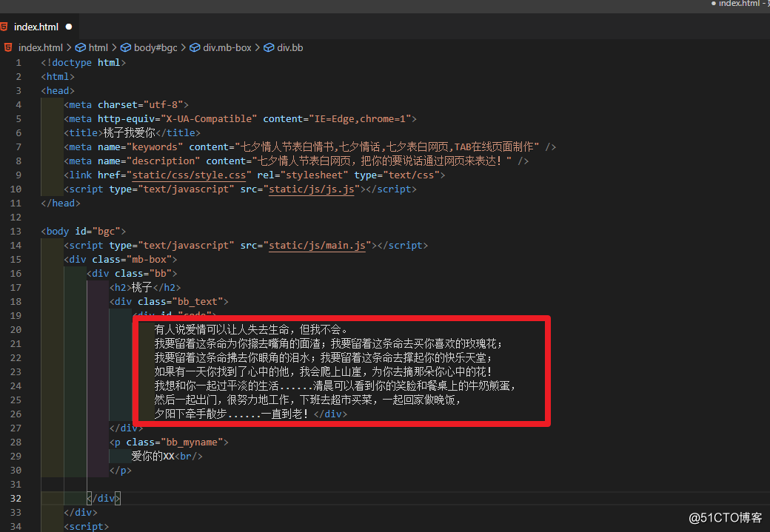Click the charset="utf-8" meta line
Viewport: 770px width, 532px height.
click(x=126, y=105)
